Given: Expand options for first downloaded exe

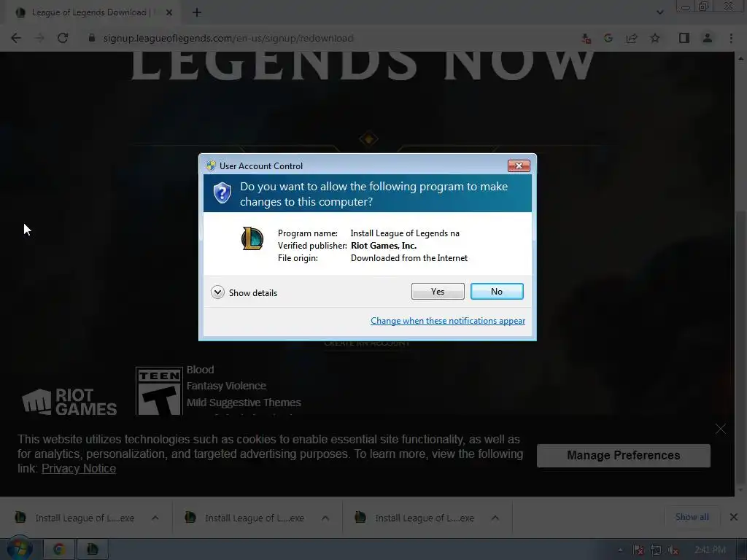Looking at the screenshot, I should pos(155,518).
